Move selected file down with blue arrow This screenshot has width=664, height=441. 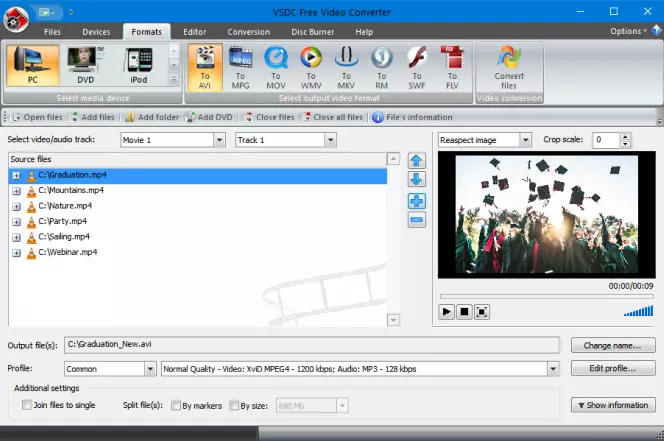click(417, 179)
